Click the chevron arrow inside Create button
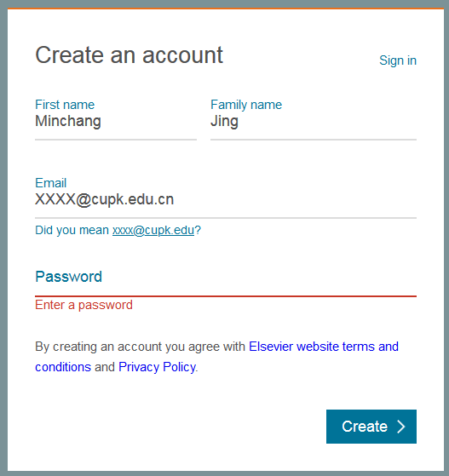The height and width of the screenshot is (476, 449). pos(401,427)
